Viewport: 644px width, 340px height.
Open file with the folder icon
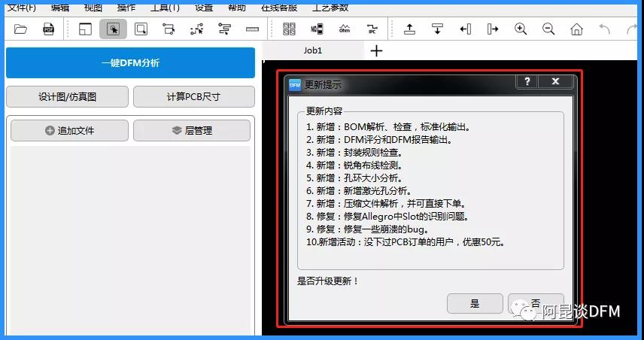click(20, 29)
